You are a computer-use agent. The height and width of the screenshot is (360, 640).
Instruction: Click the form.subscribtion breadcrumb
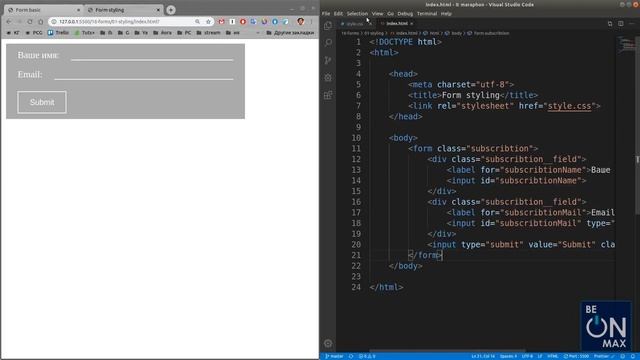(x=489, y=33)
